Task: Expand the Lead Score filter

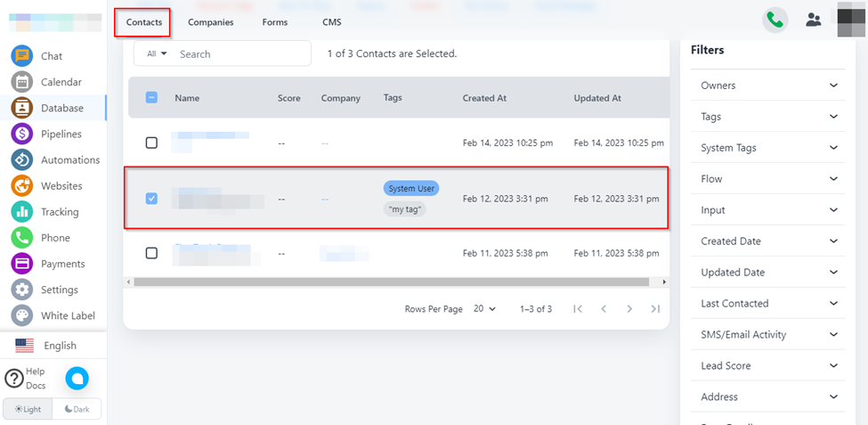Action: [x=767, y=366]
